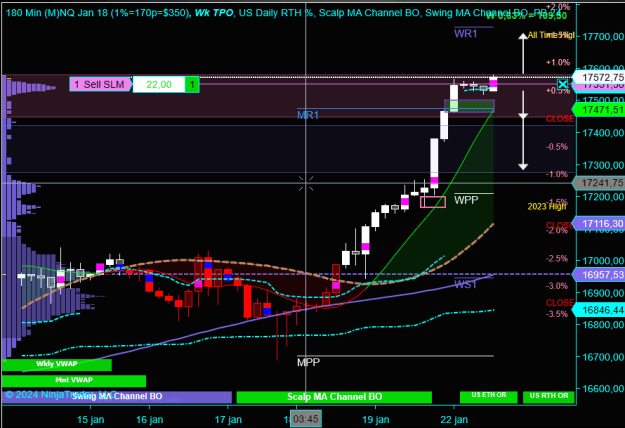
Task: Click the 16700,00 price axis label
Action: (603, 357)
